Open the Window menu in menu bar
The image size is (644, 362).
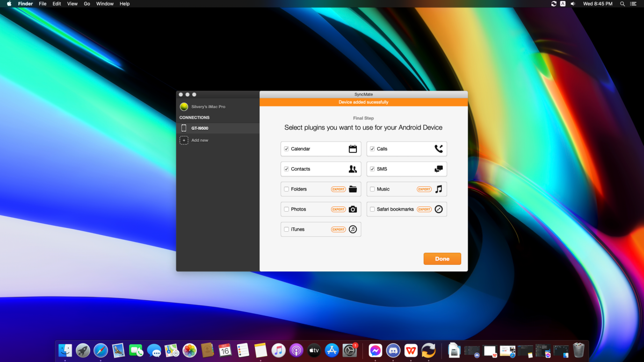pos(105,4)
